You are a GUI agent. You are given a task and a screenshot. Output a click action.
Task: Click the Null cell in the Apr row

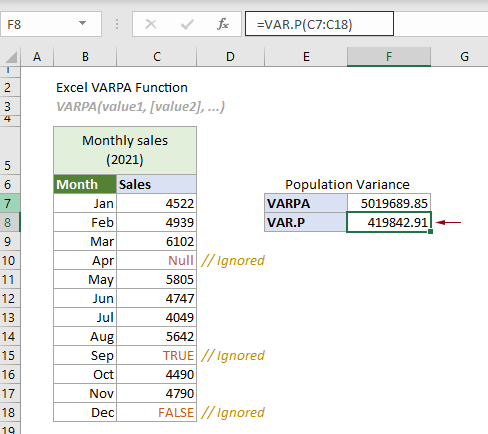point(157,260)
